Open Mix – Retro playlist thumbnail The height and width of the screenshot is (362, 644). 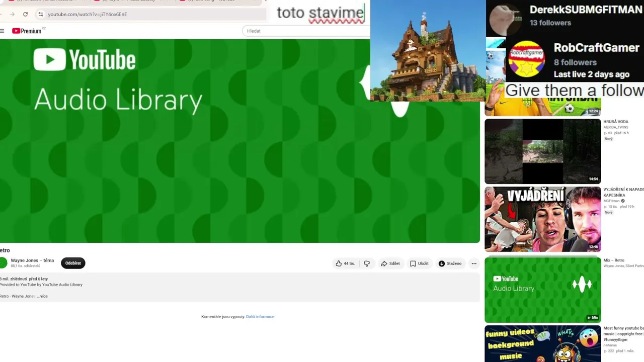point(543,290)
